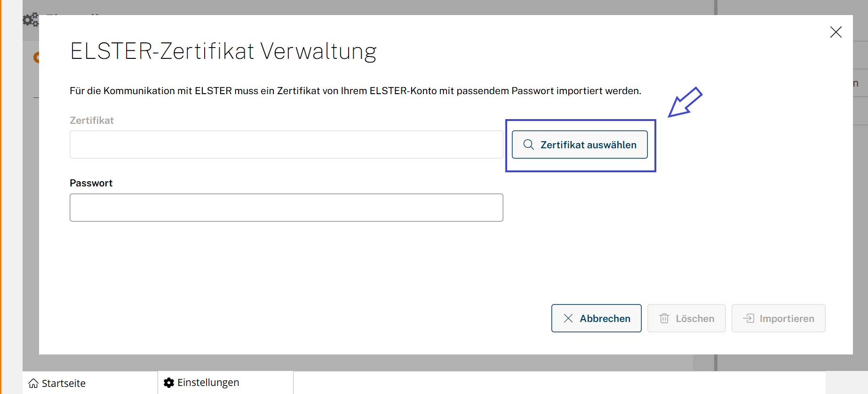Image resolution: width=868 pixels, height=394 pixels.
Task: Focus the Passwort input field
Action: (x=286, y=208)
